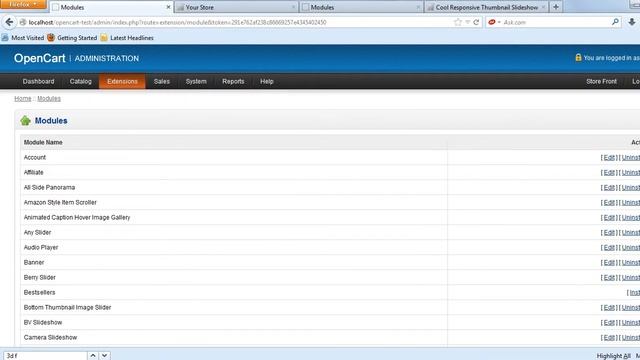Edit the Banner module
The height and width of the screenshot is (360, 640).
click(x=609, y=262)
